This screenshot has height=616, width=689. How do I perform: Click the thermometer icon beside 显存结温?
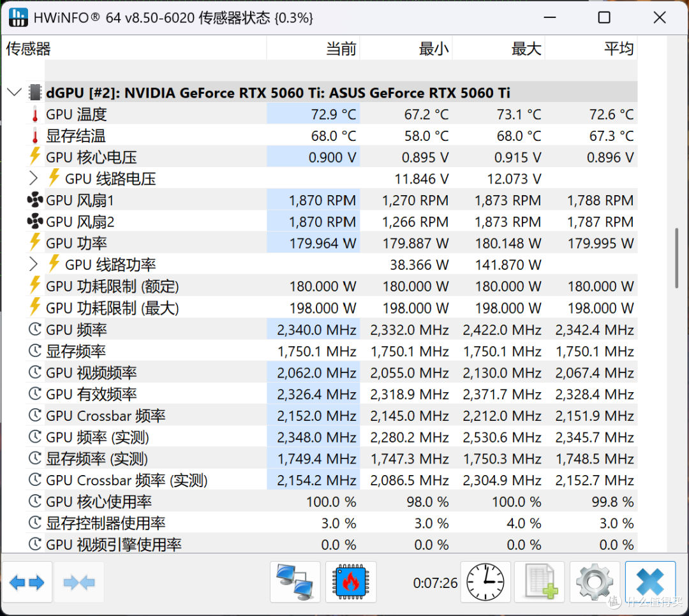35,136
